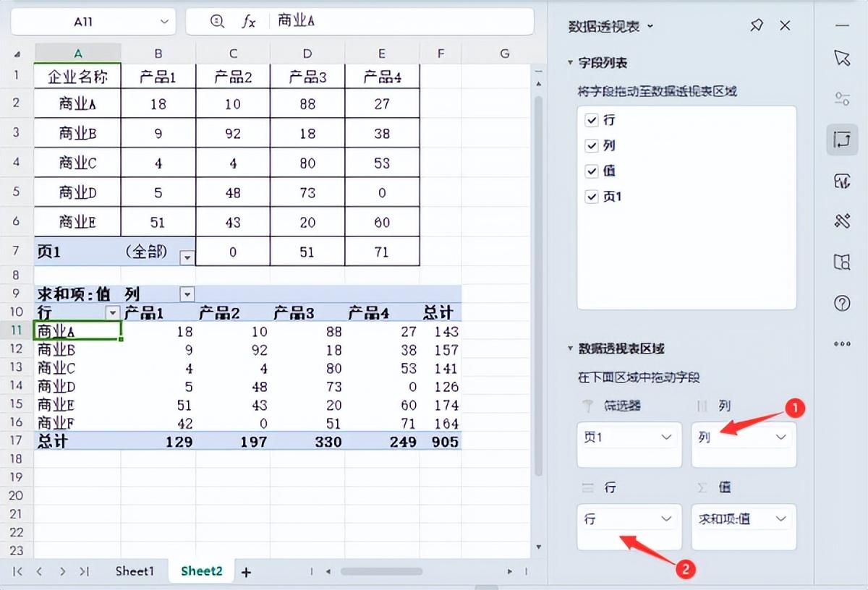Viewport: 868px width, 590px height.
Task: Select column C header
Action: [x=233, y=54]
